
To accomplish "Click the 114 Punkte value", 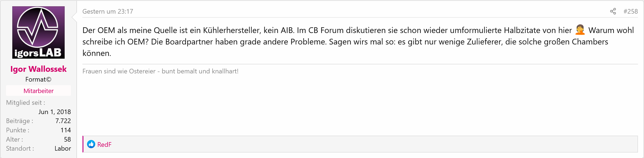I will 66,130.
